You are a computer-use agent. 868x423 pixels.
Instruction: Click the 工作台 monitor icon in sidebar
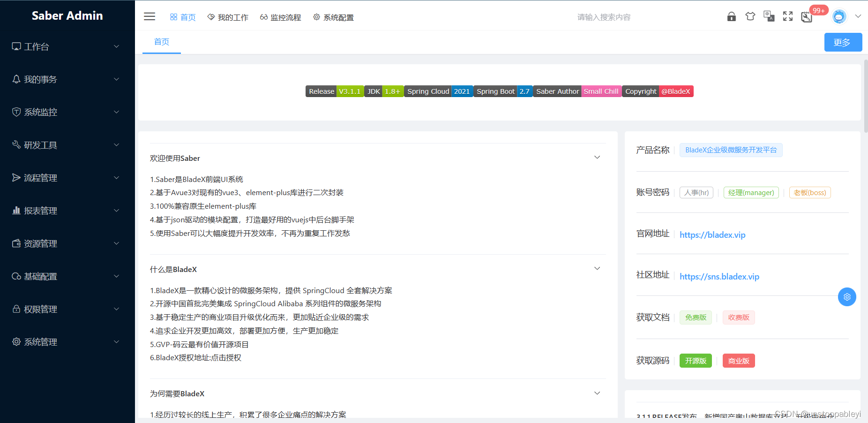tap(16, 46)
